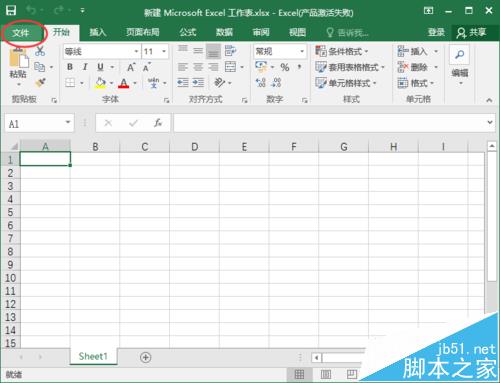Image resolution: width=500 pixels, height=383 pixels.
Task: Click the Wrap Text icon
Action: click(x=230, y=51)
